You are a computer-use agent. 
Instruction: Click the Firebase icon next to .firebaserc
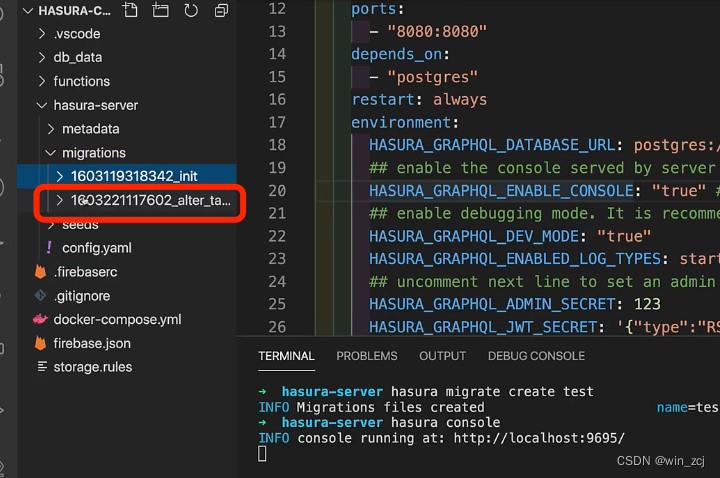40,272
